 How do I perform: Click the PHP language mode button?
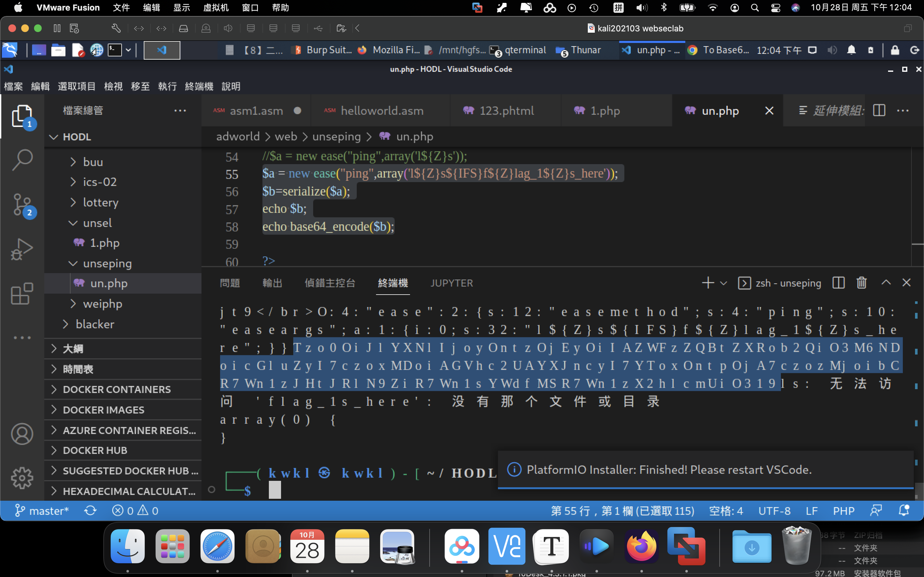(x=843, y=511)
